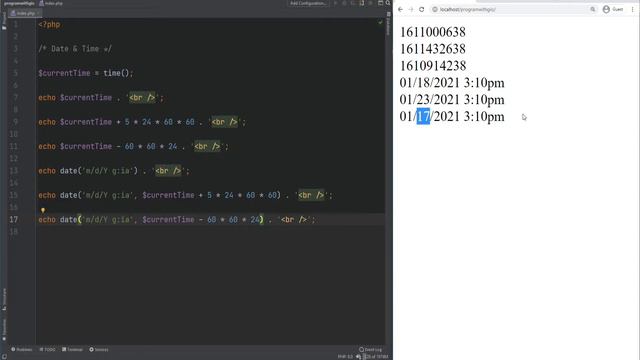Click the IDE search everywhere magnifier icon
The image size is (640, 360).
click(x=388, y=3)
